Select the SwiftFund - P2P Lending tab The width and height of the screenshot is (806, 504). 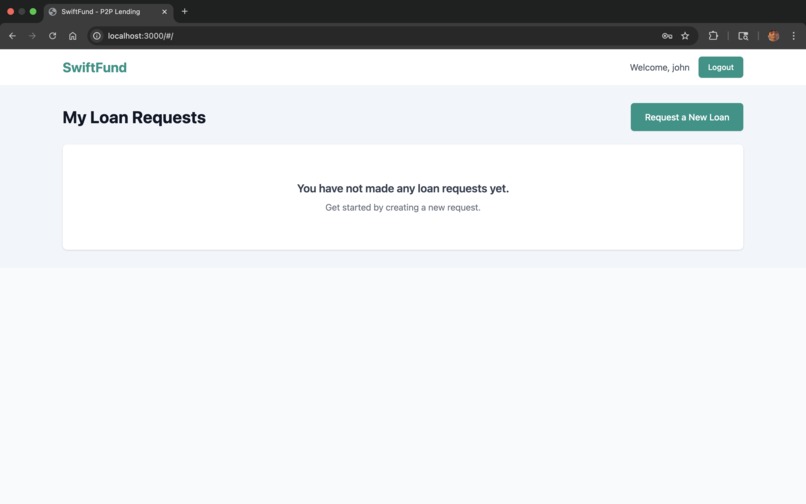coord(108,12)
